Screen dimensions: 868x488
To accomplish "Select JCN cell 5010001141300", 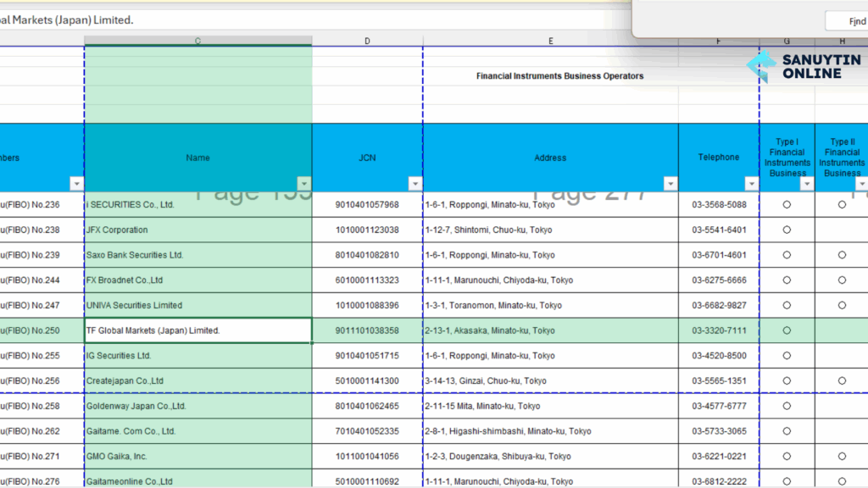I will 368,380.
